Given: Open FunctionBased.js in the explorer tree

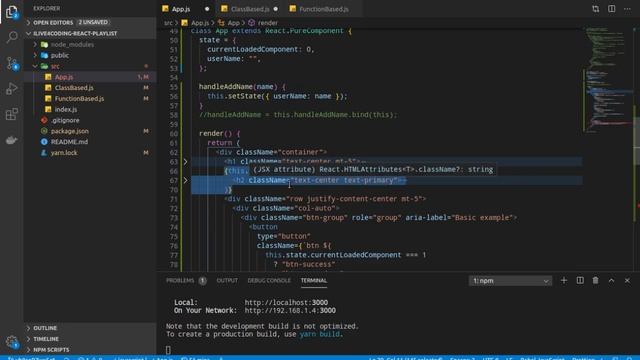Looking at the screenshot, I should click(90, 98).
